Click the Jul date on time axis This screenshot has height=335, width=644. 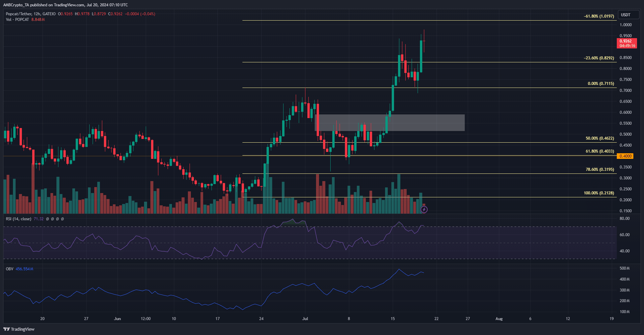(305, 319)
